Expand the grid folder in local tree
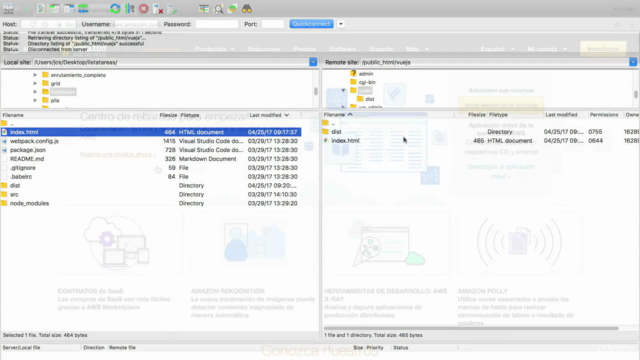Image resolution: width=640 pixels, height=360 pixels. [35, 83]
